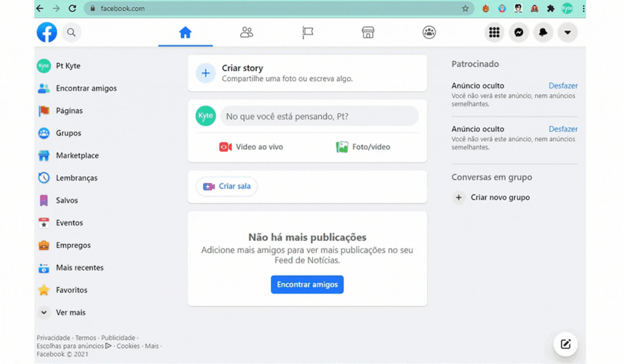624x364 pixels.
Task: Add a Foto/vídeo to post
Action: pos(363,147)
